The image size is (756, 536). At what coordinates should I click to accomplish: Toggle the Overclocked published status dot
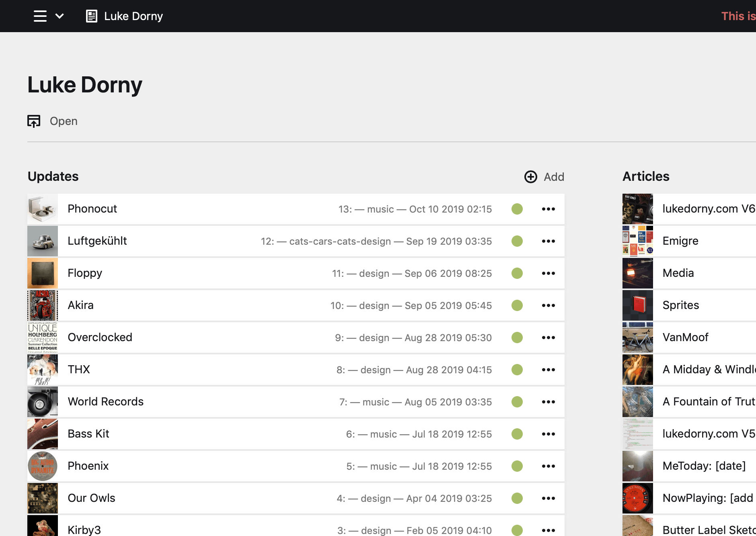(517, 338)
